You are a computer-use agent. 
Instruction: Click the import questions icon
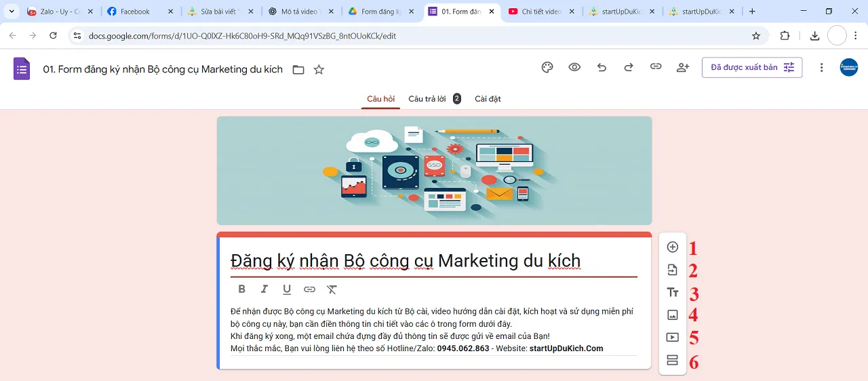672,270
